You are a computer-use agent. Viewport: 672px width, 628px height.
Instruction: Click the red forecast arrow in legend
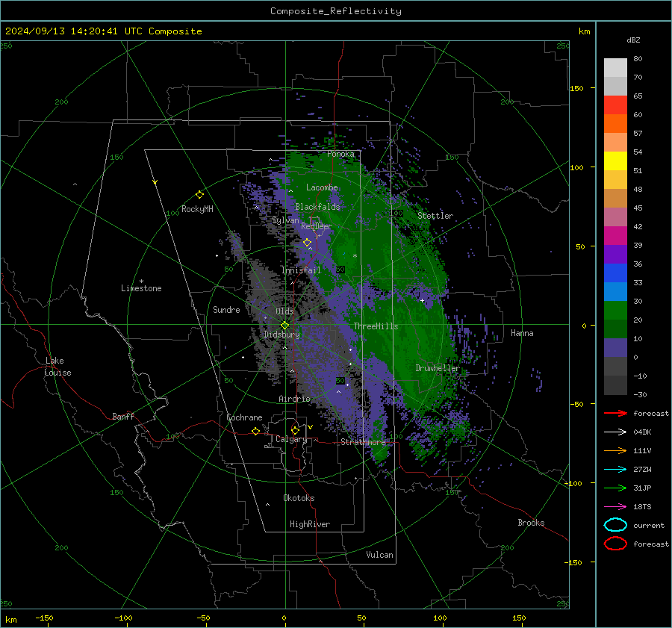pyautogui.click(x=615, y=413)
